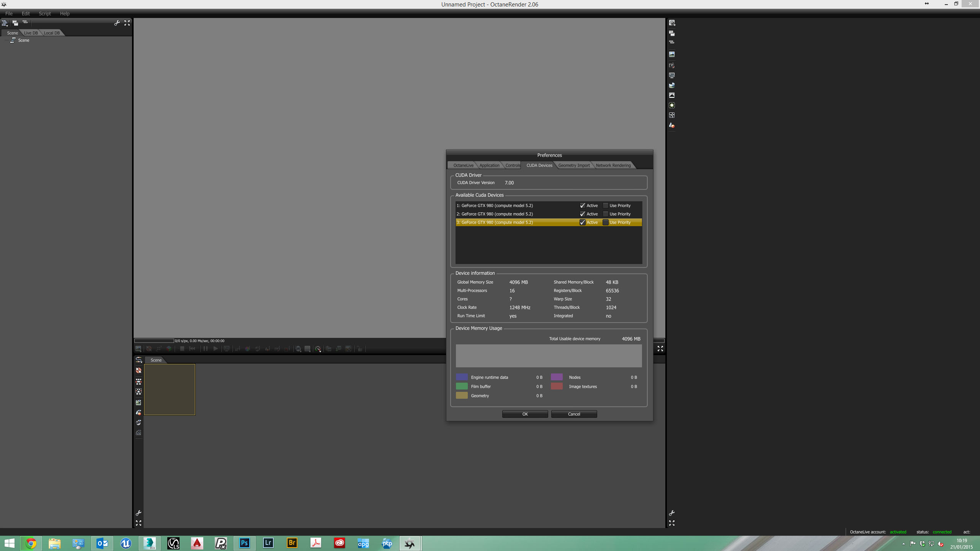This screenshot has height=551, width=980.
Task: Click the sun environment icon in right sidebar
Action: [x=671, y=105]
